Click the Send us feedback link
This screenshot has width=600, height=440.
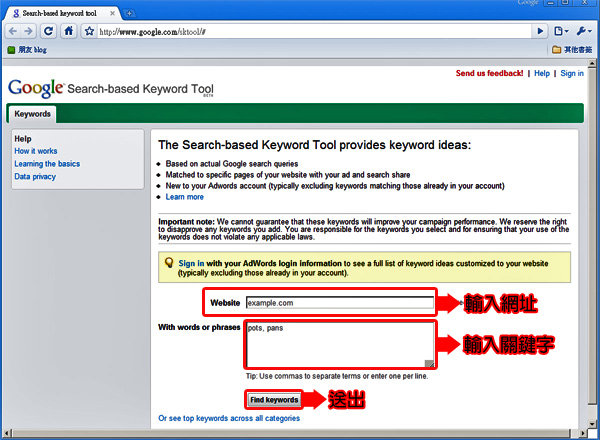pyautogui.click(x=489, y=73)
